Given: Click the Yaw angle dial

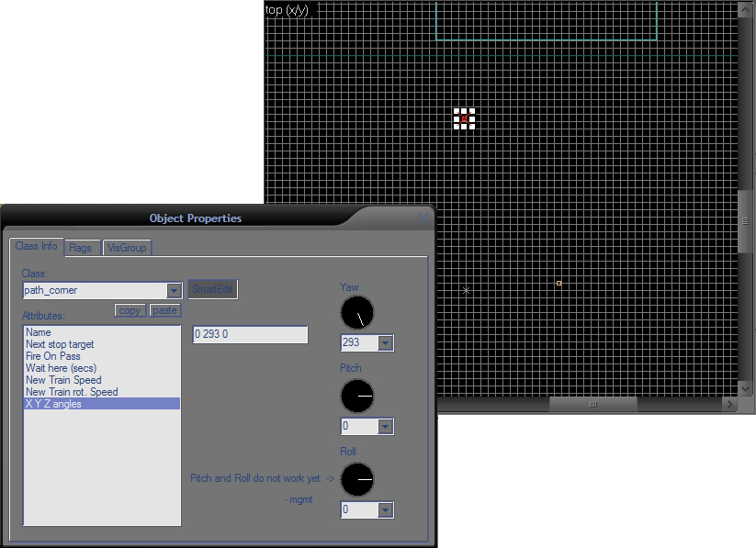Looking at the screenshot, I should coord(357,313).
